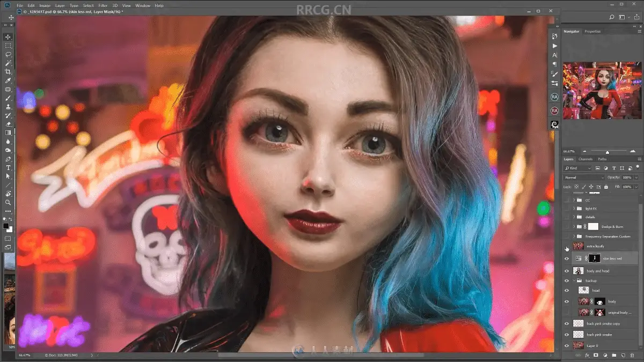This screenshot has height=362, width=644.
Task: Click the Navigator preview thumbnail
Action: pyautogui.click(x=602, y=90)
